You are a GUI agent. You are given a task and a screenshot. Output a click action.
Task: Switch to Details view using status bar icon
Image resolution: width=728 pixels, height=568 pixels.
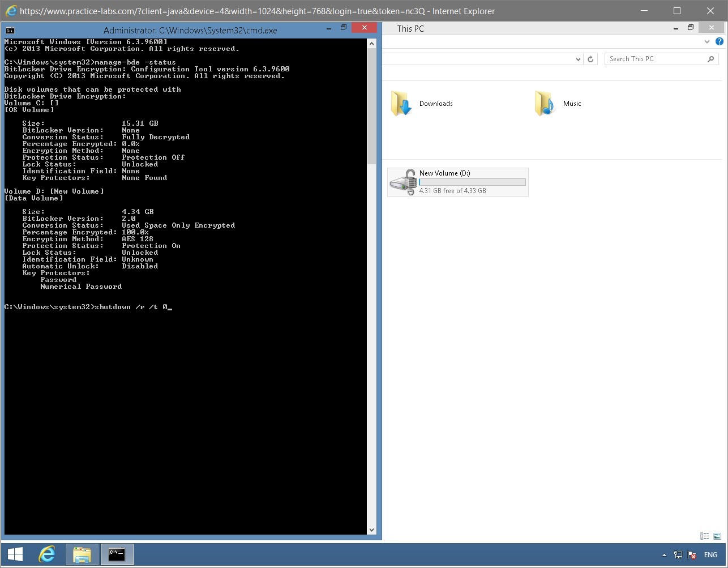tap(704, 536)
